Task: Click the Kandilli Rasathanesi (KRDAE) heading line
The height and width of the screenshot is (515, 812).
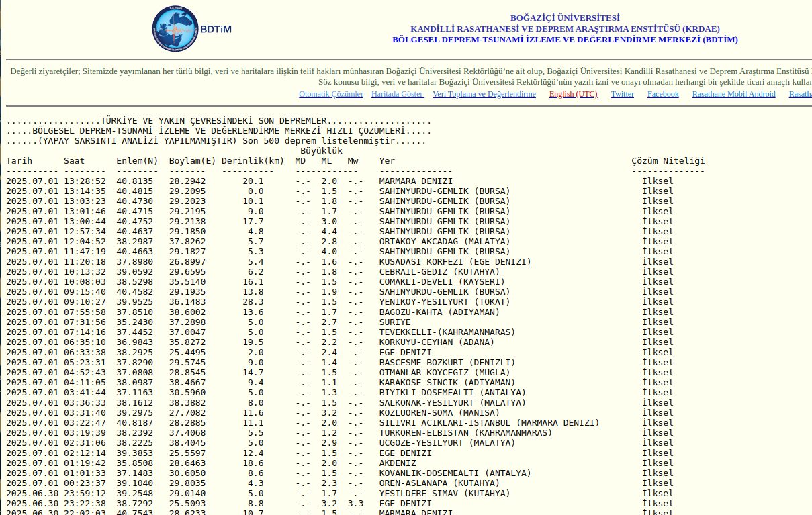Action: coord(565,29)
